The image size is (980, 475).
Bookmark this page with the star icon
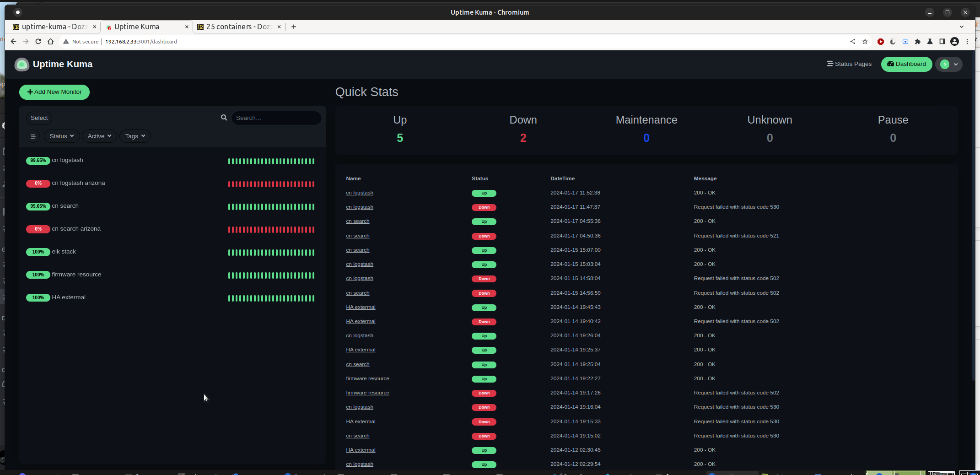pyautogui.click(x=865, y=42)
